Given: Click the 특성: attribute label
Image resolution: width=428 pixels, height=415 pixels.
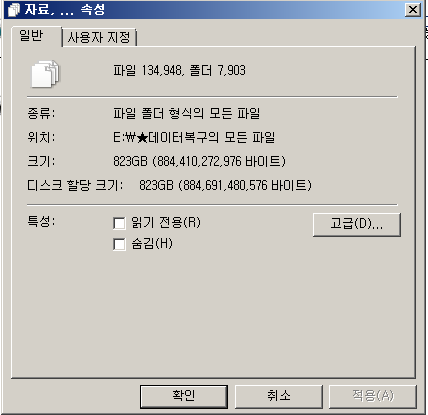Looking at the screenshot, I should click(41, 221).
